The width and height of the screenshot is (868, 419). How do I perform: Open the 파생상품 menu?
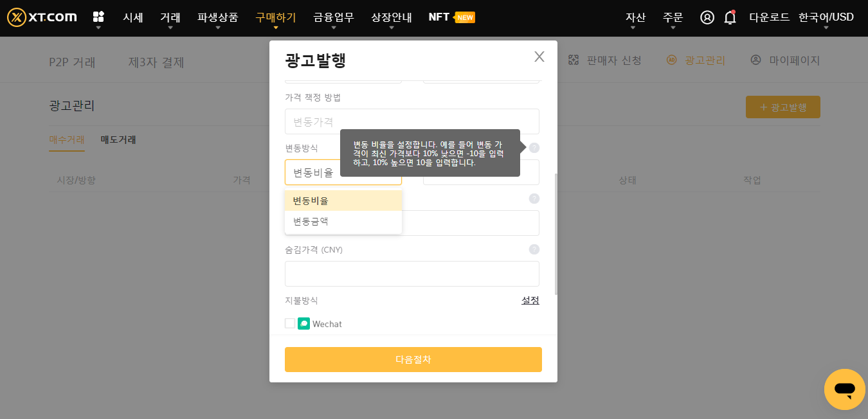pyautogui.click(x=218, y=17)
